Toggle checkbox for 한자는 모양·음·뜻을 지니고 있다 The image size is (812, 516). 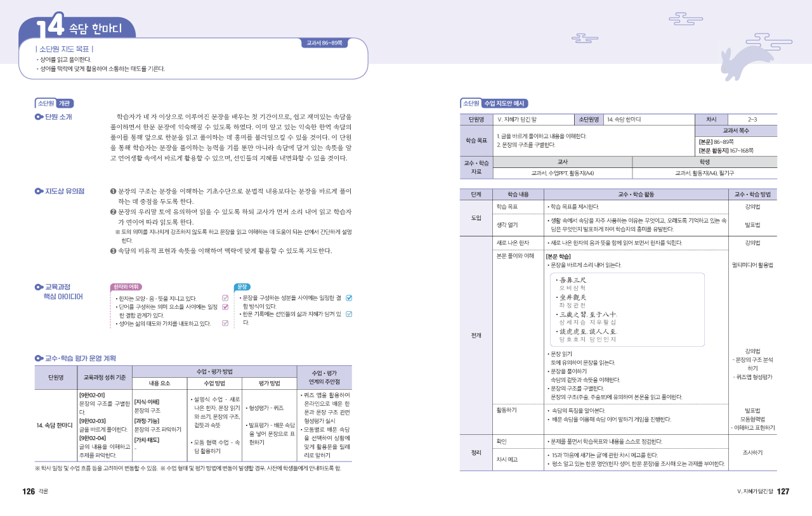[225, 298]
